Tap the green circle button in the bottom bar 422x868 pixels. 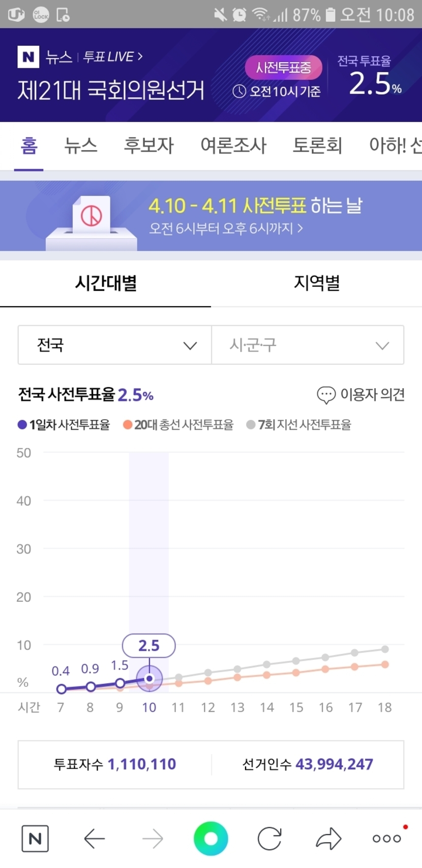tap(210, 838)
